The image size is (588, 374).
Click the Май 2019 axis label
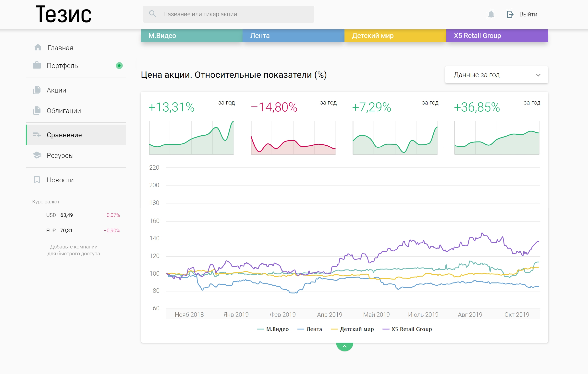pos(376,315)
